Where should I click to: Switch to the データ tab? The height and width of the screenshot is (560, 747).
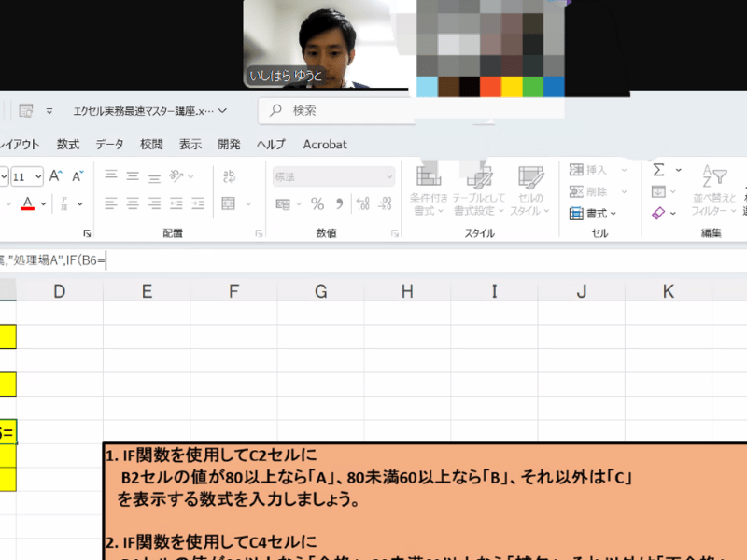(109, 145)
